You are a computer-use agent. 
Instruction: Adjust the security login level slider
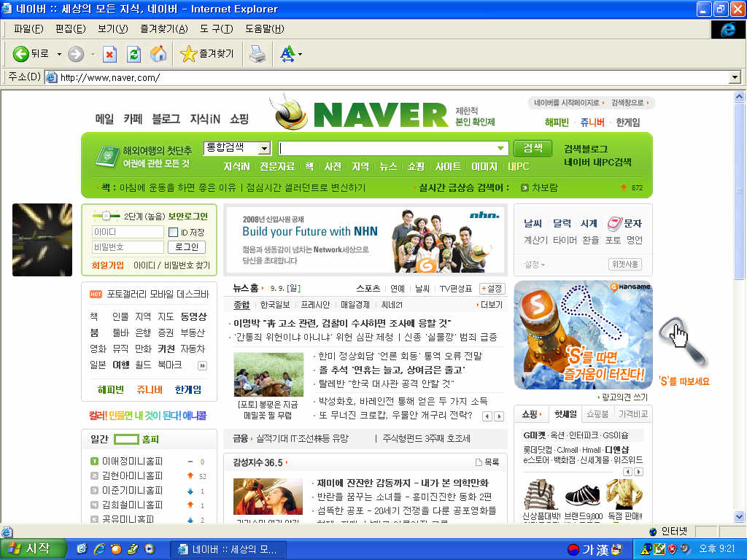point(107,216)
